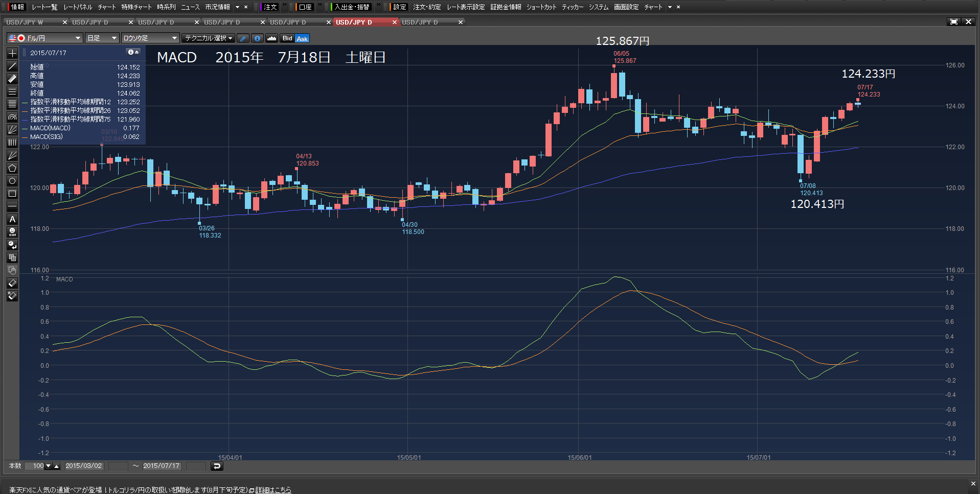Select the multi-line retracement tool
This screenshot has height=494, width=980.
tap(12, 104)
